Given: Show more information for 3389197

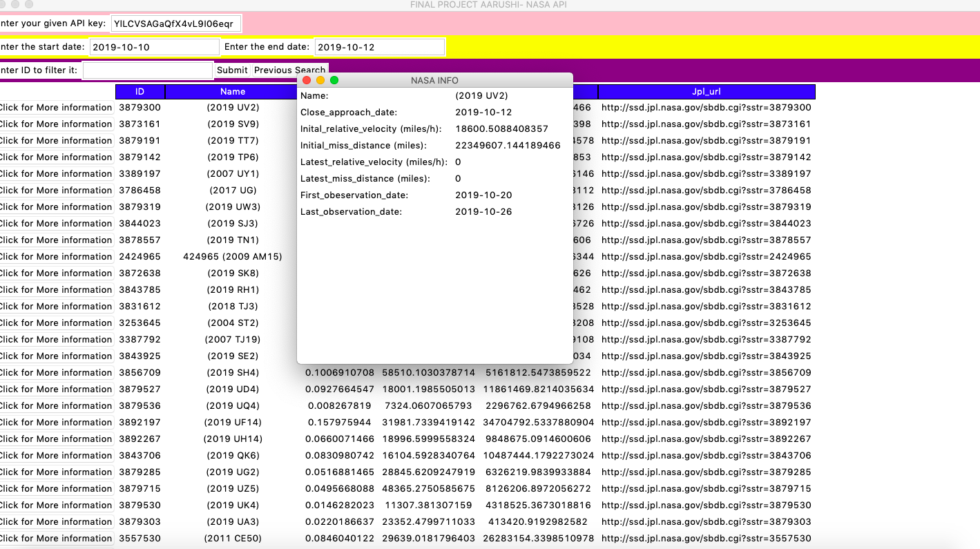Looking at the screenshot, I should pyautogui.click(x=55, y=174).
